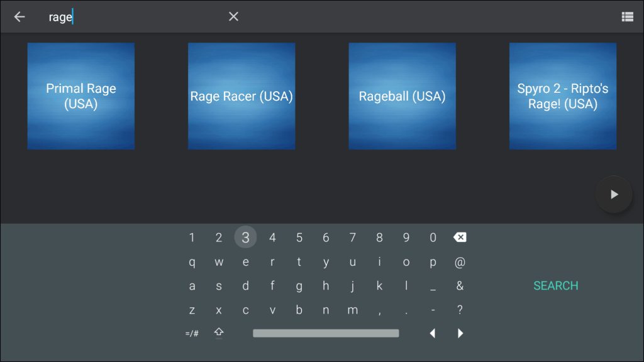Click the search field containing "rage"
Viewport: 644px width, 362px height.
(132, 17)
